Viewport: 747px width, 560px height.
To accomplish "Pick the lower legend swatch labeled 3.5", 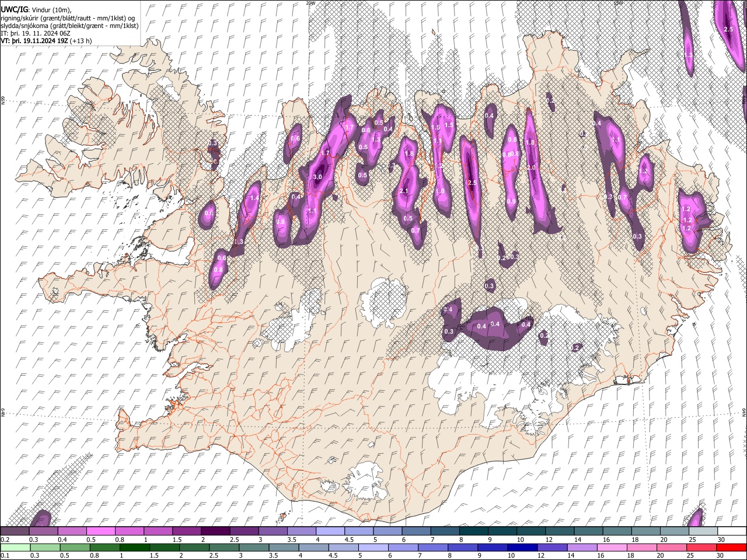I will 284,548.
